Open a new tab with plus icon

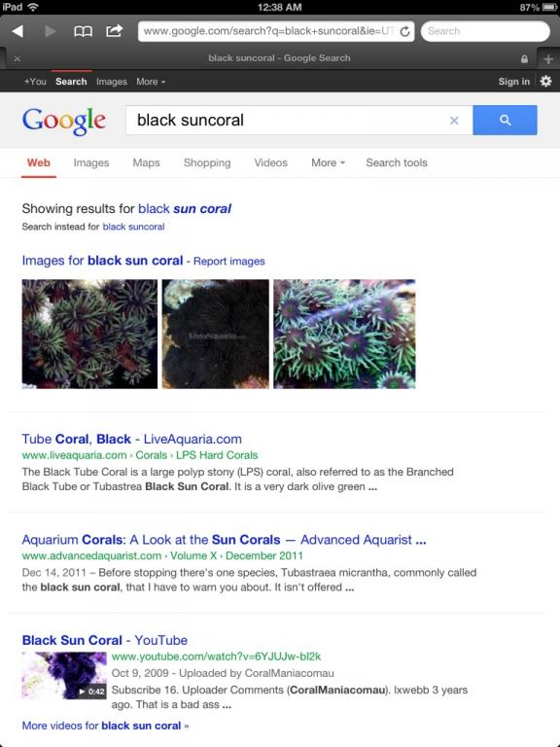click(548, 58)
